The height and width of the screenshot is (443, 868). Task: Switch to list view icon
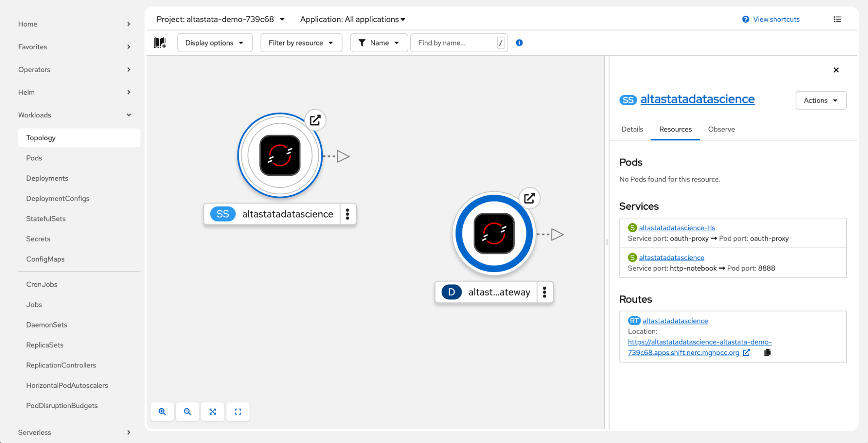click(x=837, y=19)
